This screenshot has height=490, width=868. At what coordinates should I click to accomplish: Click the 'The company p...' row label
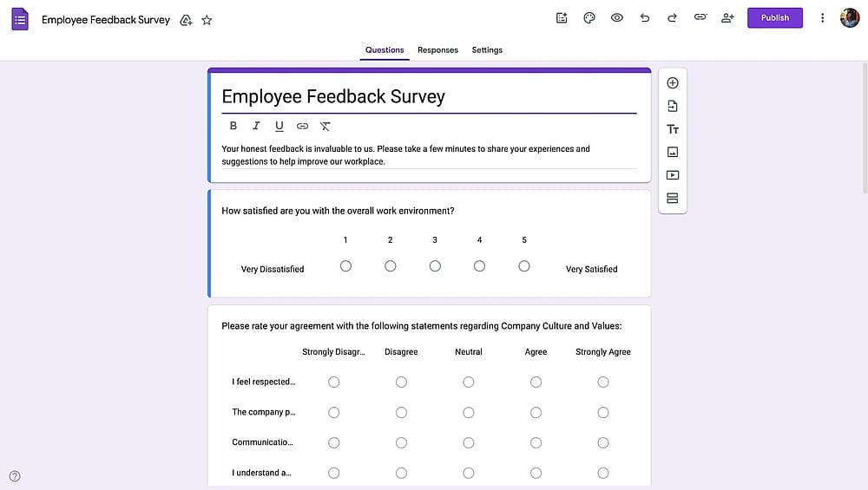pos(264,412)
